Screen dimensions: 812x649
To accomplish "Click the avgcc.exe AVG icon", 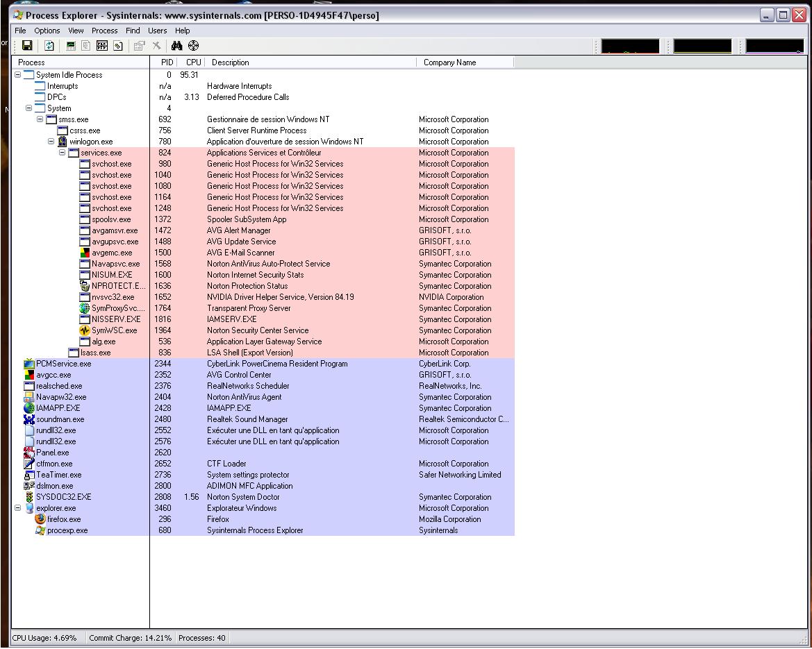I will [x=29, y=376].
